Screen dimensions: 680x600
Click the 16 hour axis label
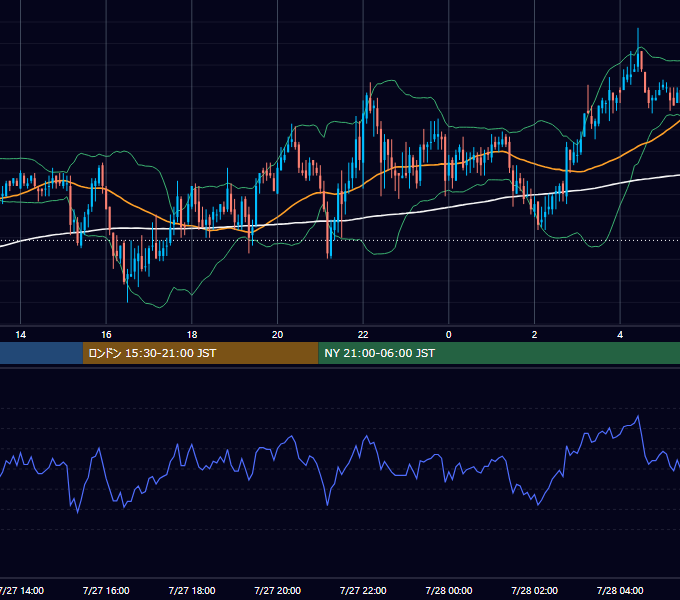point(106,335)
